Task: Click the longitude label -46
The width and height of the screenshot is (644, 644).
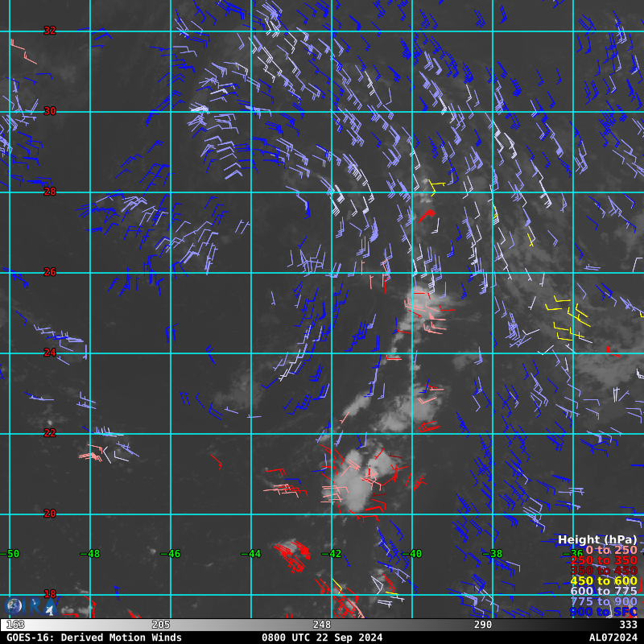Action: tap(171, 554)
